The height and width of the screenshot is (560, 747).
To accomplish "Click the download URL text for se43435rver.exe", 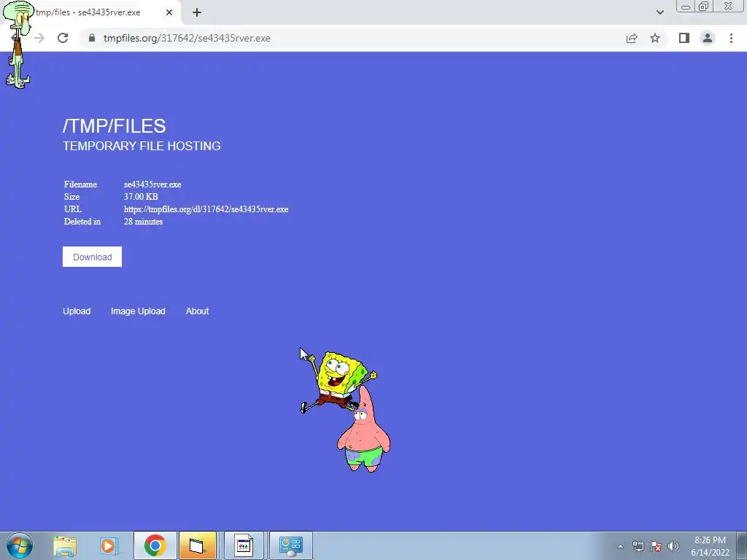I will [x=206, y=209].
